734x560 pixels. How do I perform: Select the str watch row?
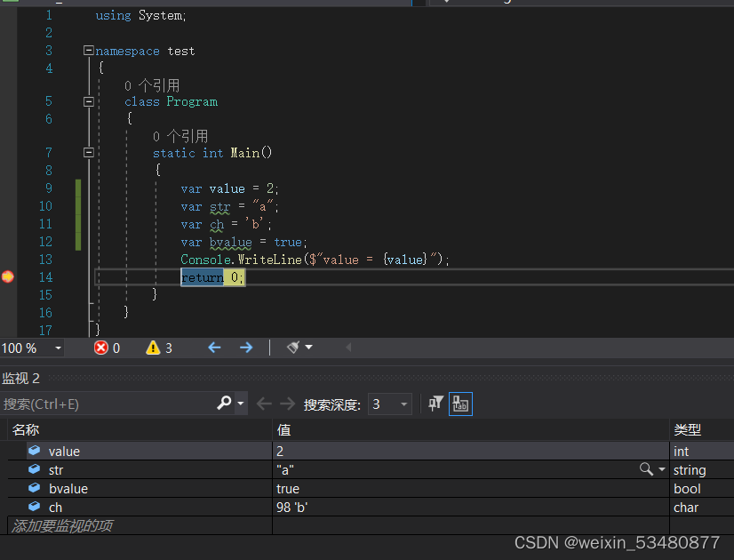371,469
